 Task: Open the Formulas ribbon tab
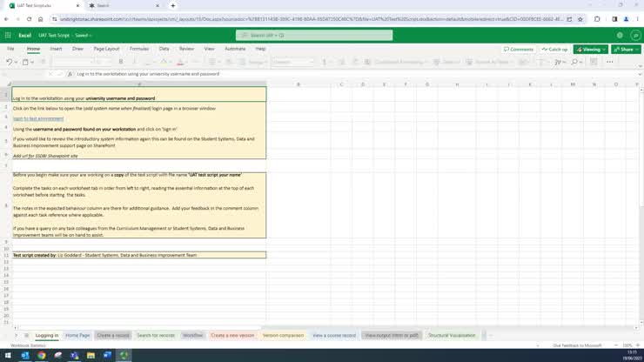pos(139,49)
